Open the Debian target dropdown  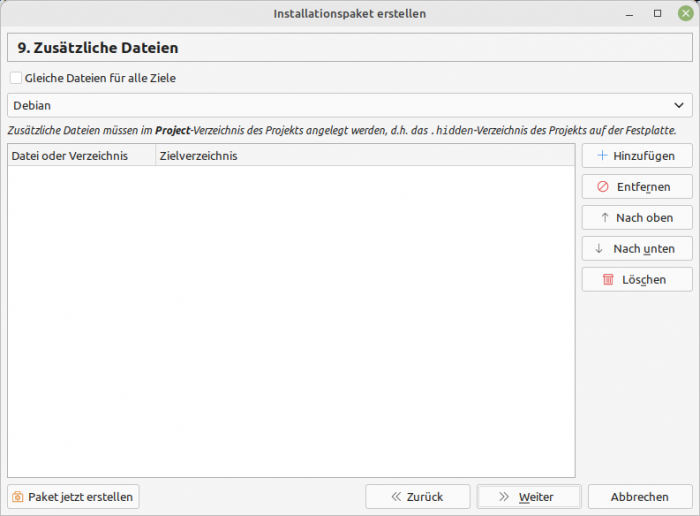349,105
